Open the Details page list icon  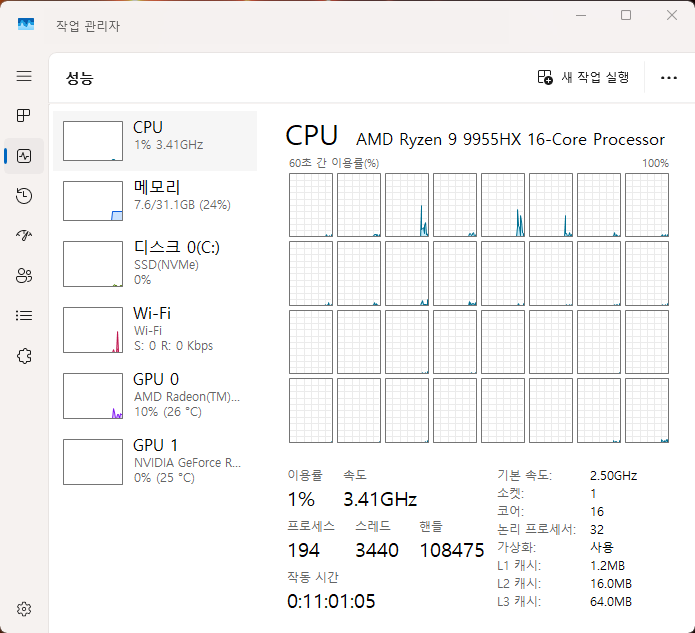24,315
